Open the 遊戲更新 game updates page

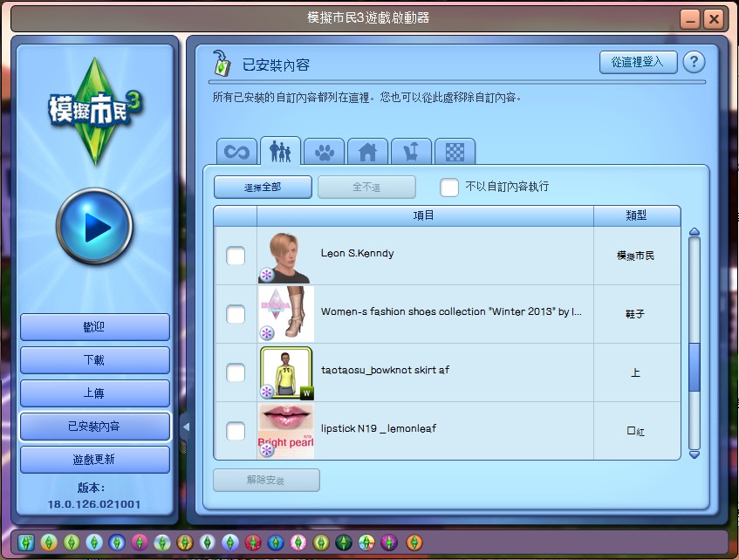[x=95, y=460]
